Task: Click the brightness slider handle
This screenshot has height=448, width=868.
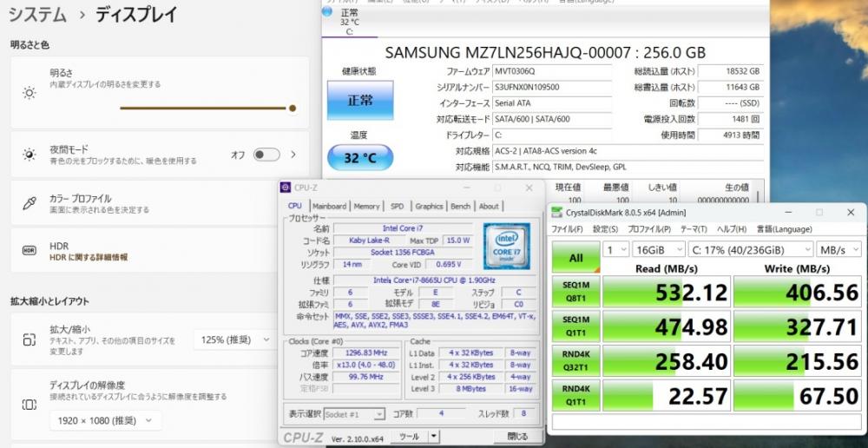Action: [293, 109]
